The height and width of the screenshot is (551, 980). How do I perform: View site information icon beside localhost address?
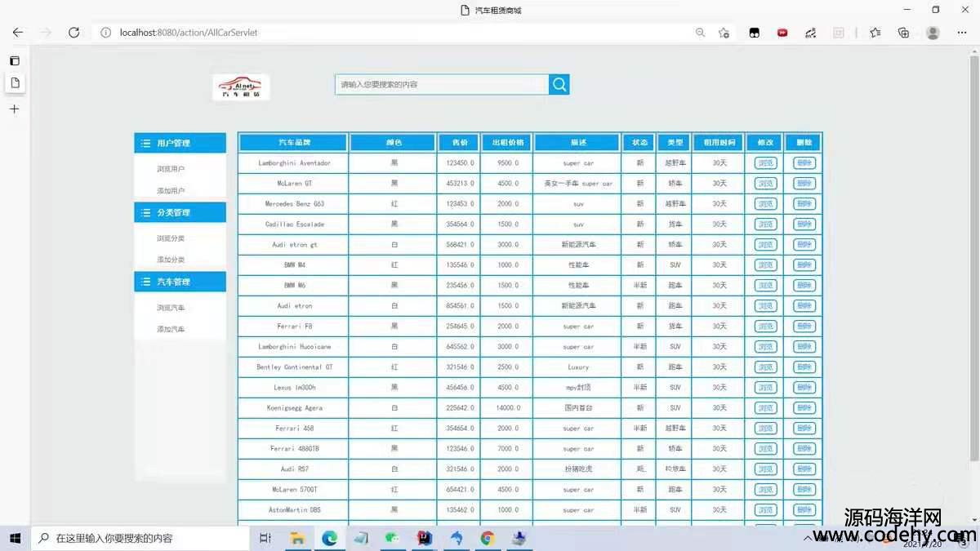105,33
